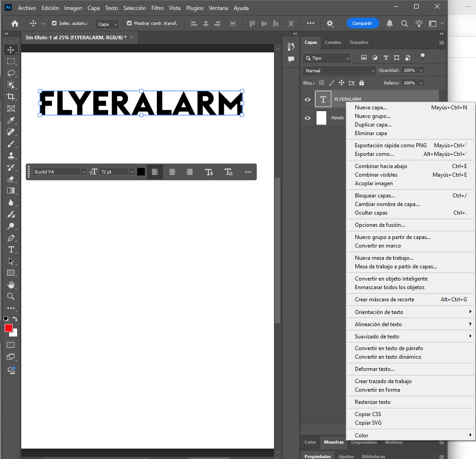
Task: Choose Rasterizar texto from context menu
Action: 372,402
